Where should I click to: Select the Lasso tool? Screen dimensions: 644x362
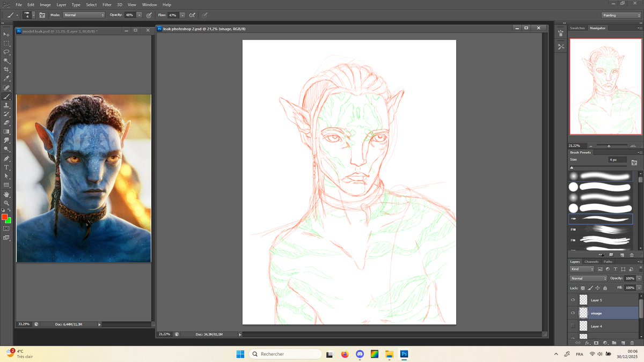tap(6, 52)
